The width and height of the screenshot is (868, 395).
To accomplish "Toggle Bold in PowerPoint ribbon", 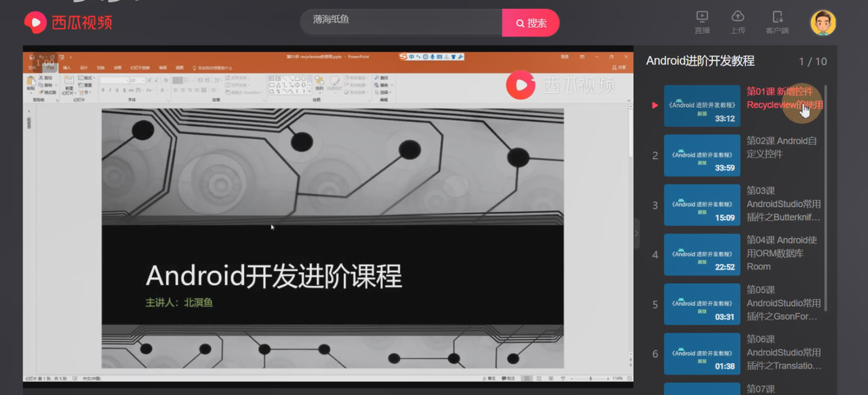I will tap(103, 90).
